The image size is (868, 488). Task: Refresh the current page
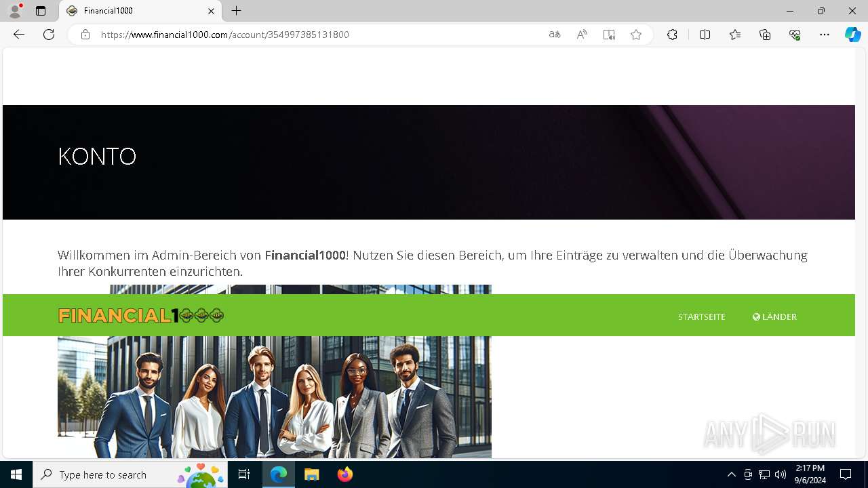click(x=49, y=35)
